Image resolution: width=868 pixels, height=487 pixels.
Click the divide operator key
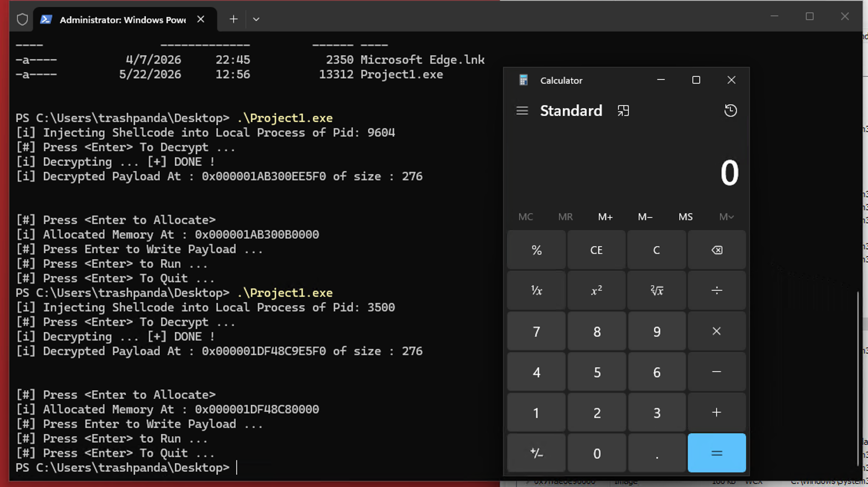point(717,291)
